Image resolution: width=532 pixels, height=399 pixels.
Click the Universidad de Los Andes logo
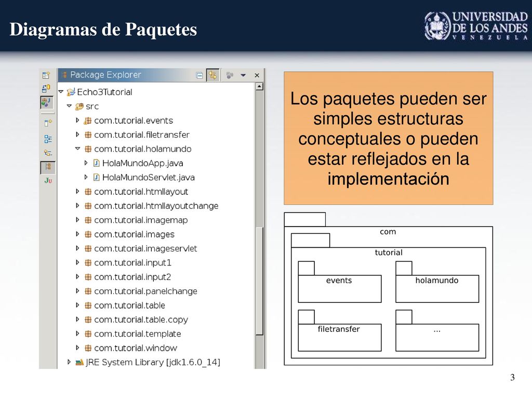coord(476,26)
